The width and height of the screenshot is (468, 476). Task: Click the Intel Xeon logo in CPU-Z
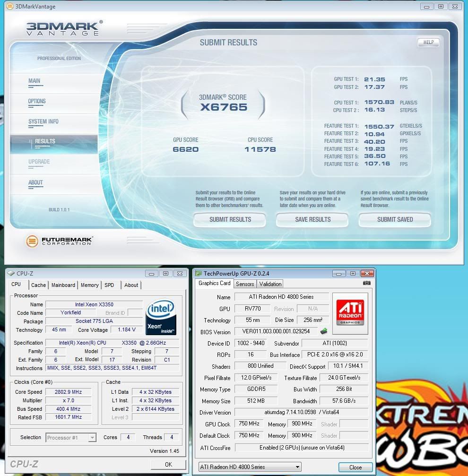tap(162, 316)
